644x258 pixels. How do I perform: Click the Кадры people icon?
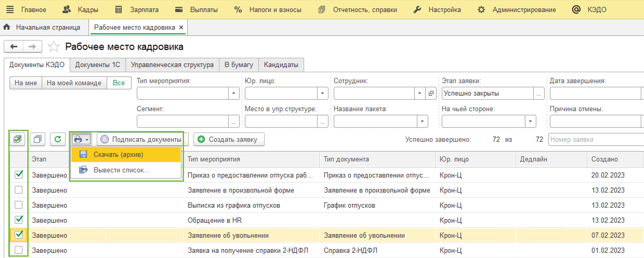(x=67, y=10)
